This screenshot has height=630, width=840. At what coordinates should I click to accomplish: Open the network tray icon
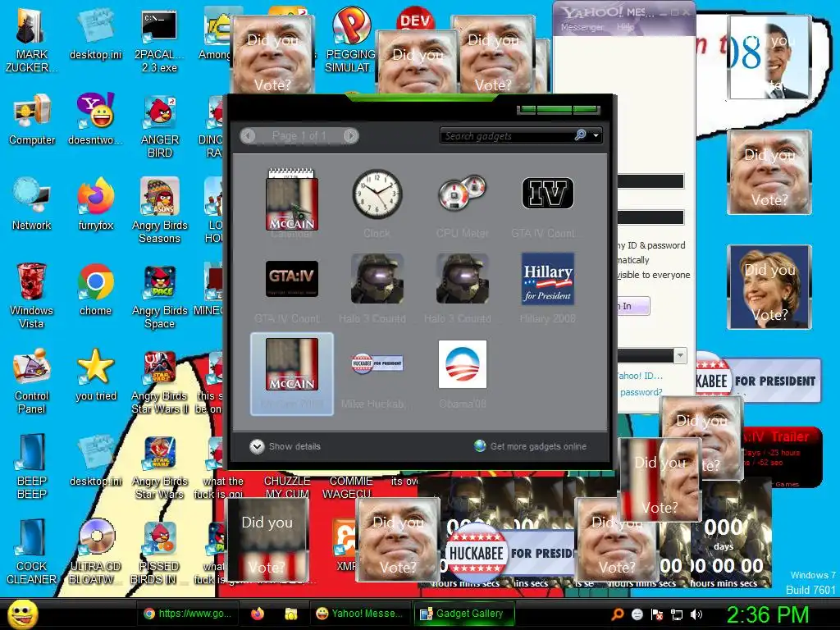[677, 614]
